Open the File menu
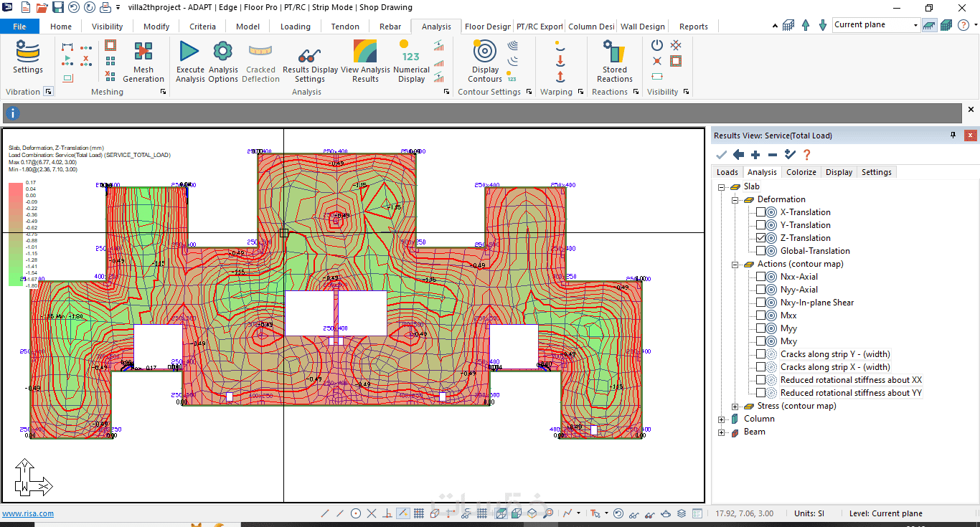Image resolution: width=980 pixels, height=527 pixels. point(19,27)
